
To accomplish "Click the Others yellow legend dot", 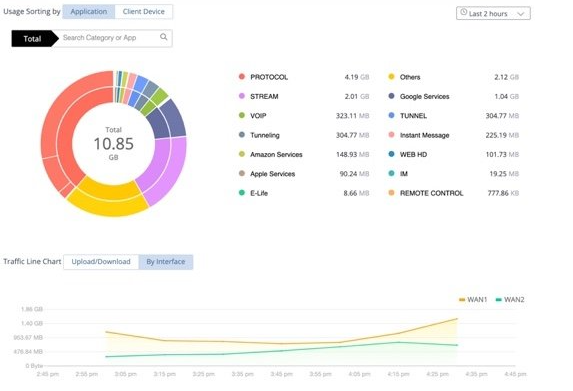I will [x=391, y=77].
